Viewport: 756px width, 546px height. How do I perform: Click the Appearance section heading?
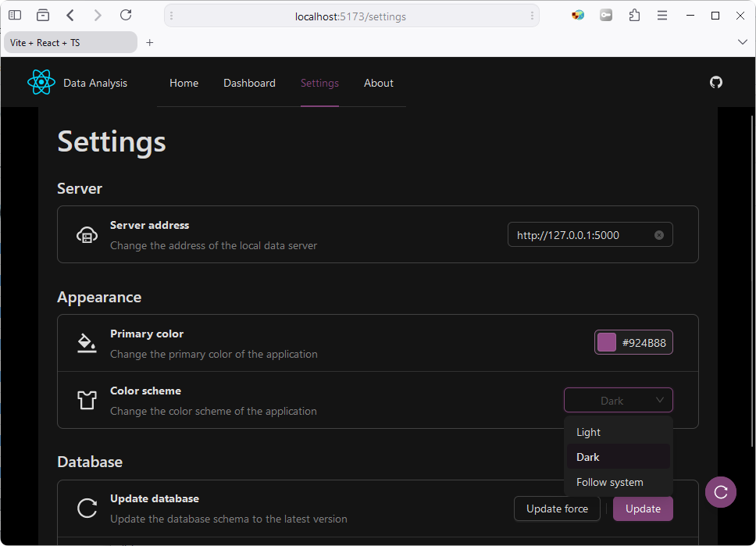(x=99, y=297)
